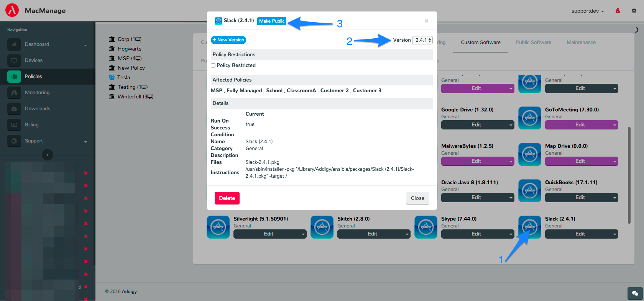Screen dimensions: 644x301
Task: Open the chat widget icon
Action: click(x=635, y=293)
